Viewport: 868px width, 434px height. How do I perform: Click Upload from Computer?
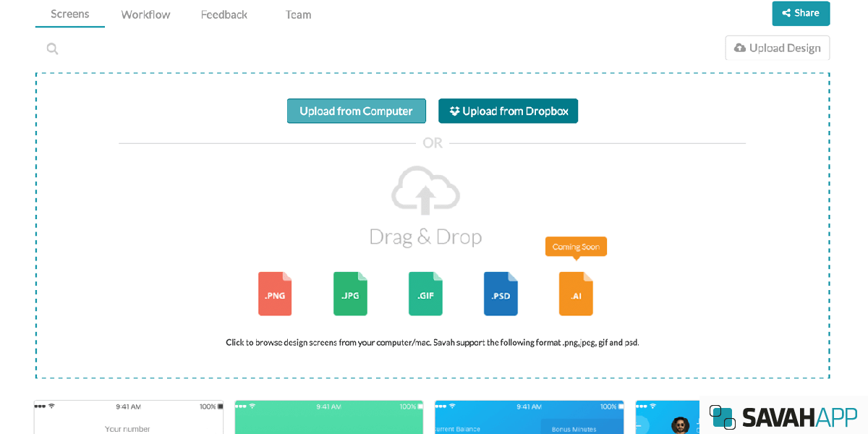point(356,111)
